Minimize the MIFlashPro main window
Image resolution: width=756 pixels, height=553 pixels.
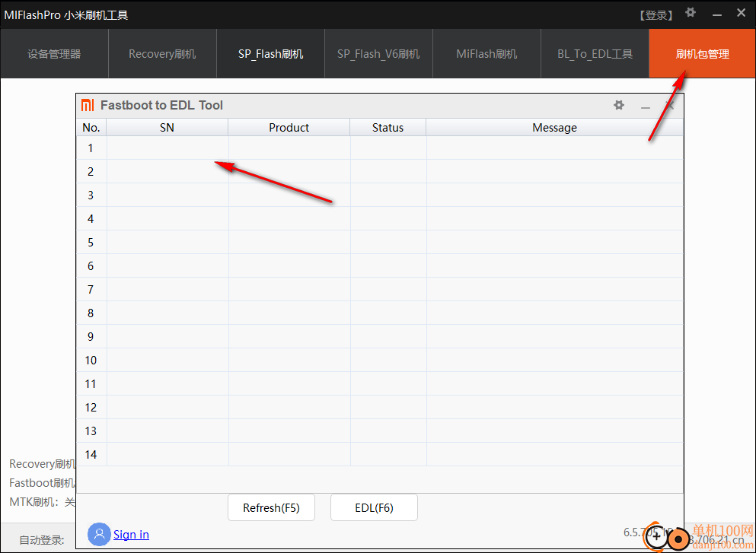(717, 14)
